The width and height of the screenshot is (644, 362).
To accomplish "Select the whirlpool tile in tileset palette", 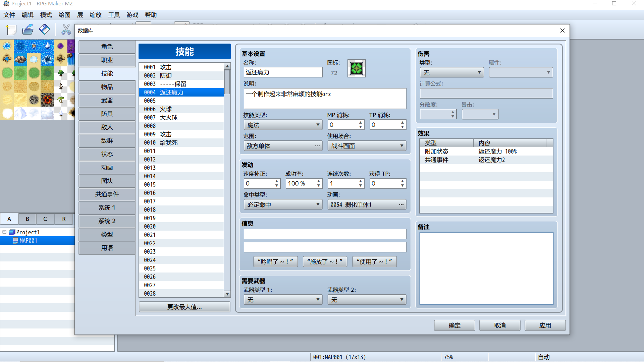I will [x=47, y=60].
